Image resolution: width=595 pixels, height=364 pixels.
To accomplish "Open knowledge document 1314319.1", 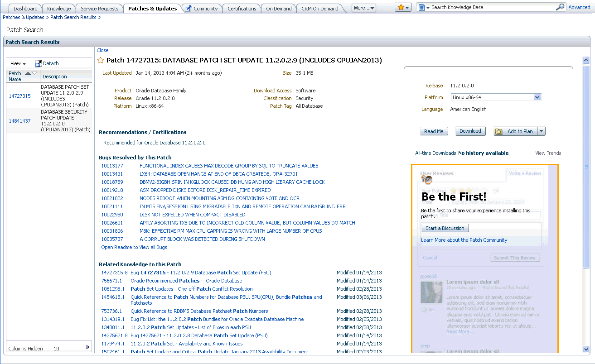I will click(x=113, y=319).
